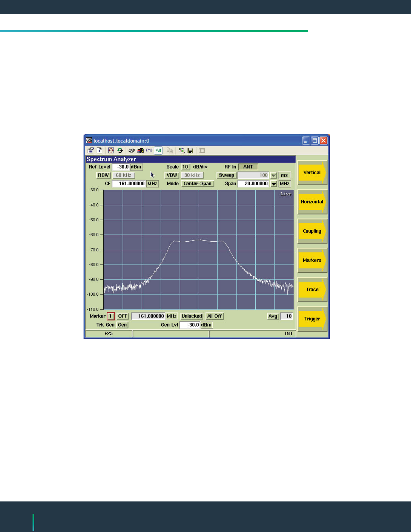Open the Trigger menu
The height and width of the screenshot is (532, 411).
tap(312, 319)
